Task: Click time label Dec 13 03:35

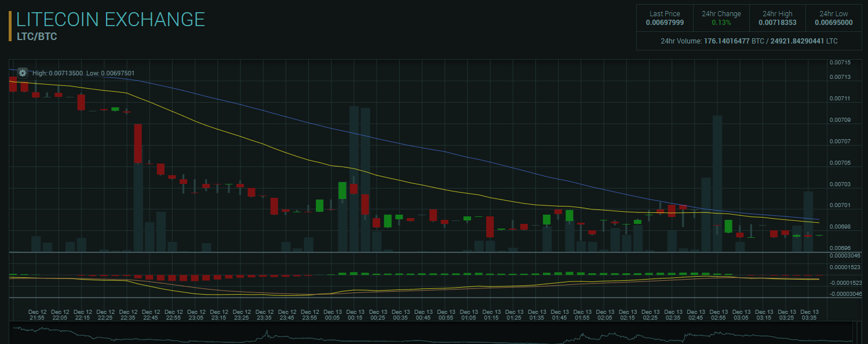Action: click(809, 314)
